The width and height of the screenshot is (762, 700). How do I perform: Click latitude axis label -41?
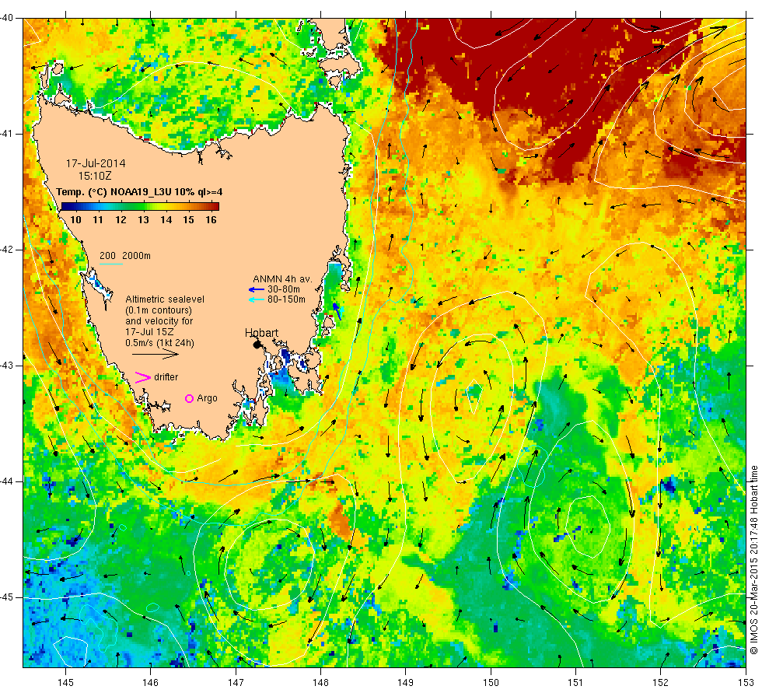pos(7,134)
